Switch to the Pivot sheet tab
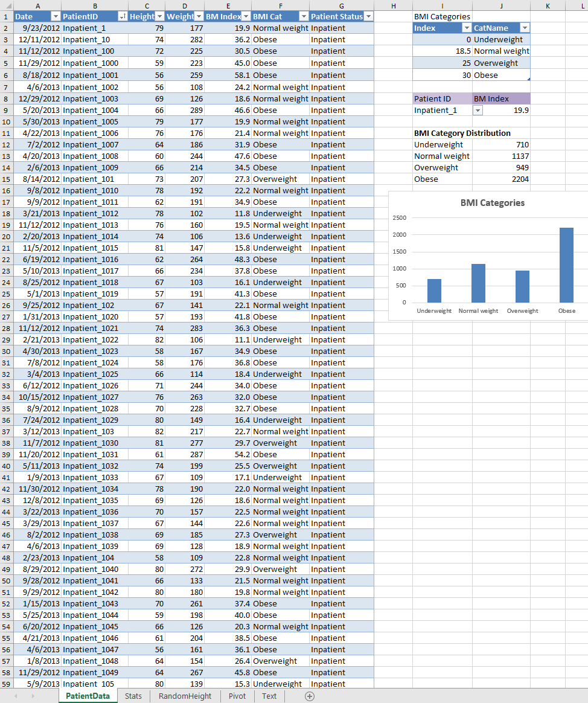 tap(237, 696)
